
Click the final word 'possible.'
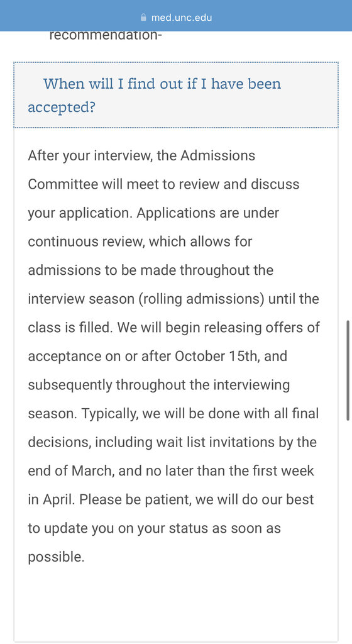point(56,557)
